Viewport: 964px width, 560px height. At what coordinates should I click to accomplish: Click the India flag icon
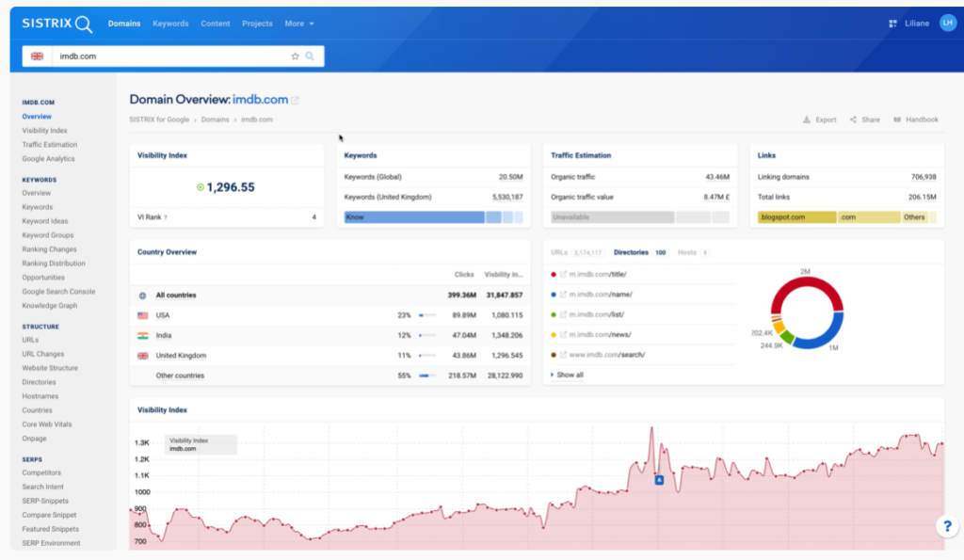point(143,336)
